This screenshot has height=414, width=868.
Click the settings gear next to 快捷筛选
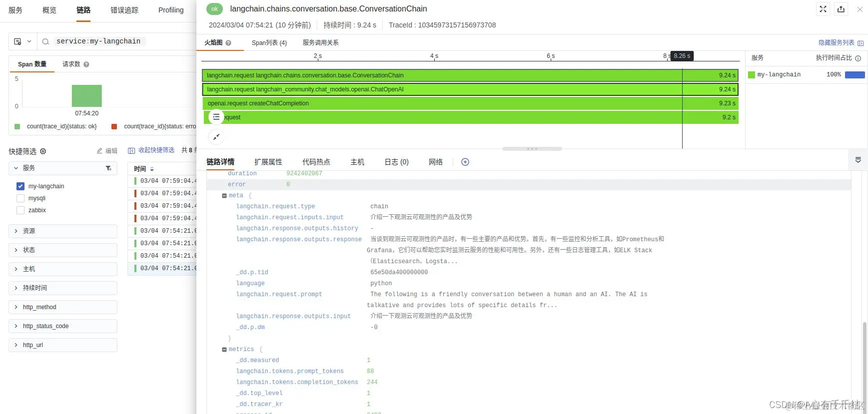point(43,151)
